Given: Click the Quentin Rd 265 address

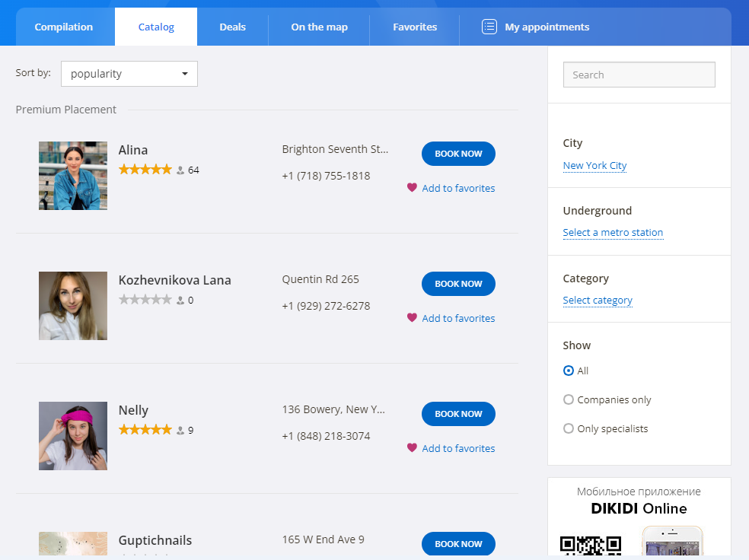Looking at the screenshot, I should (x=320, y=279).
